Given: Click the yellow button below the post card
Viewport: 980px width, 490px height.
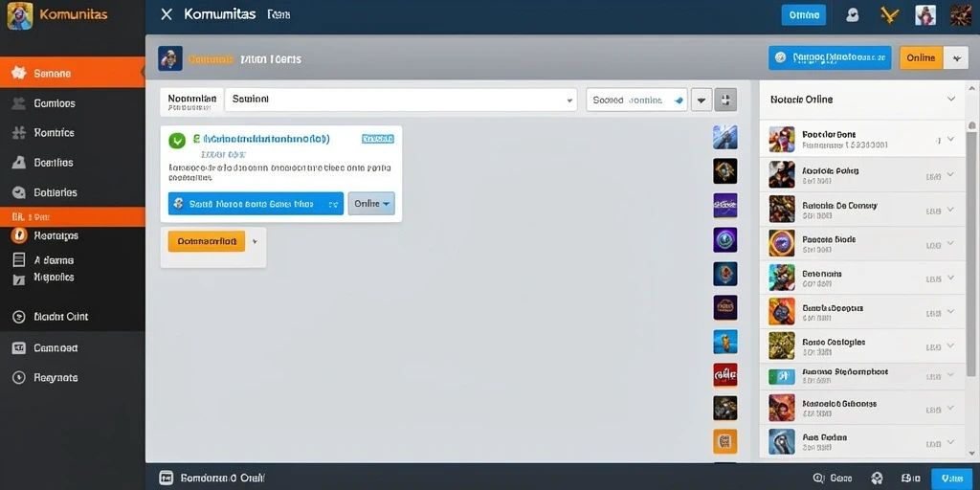Looking at the screenshot, I should click(x=207, y=240).
